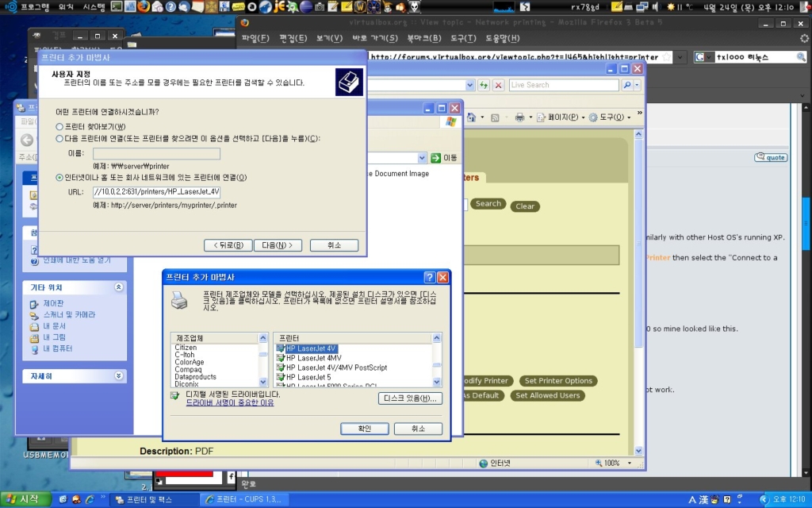
Task: Open the jE editor launcher icon
Action: pos(279,6)
